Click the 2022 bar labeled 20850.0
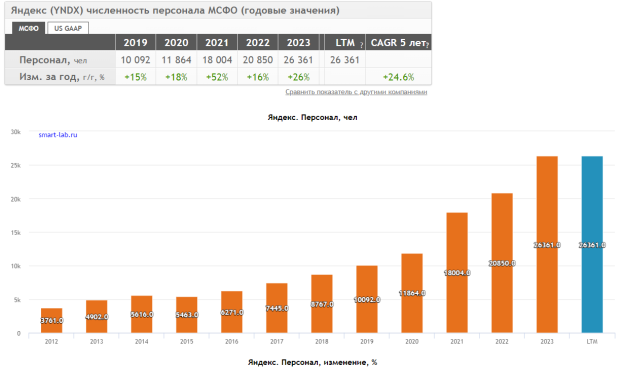Image resolution: width=624 pixels, height=373 pixels. (502, 263)
